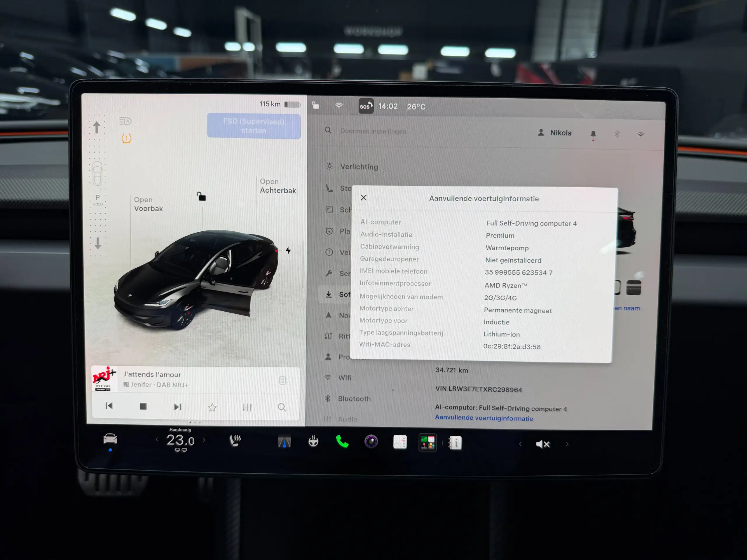Raise cabin temperature with right chevron
Viewport: 747px width, 560px height.
pos(204,440)
